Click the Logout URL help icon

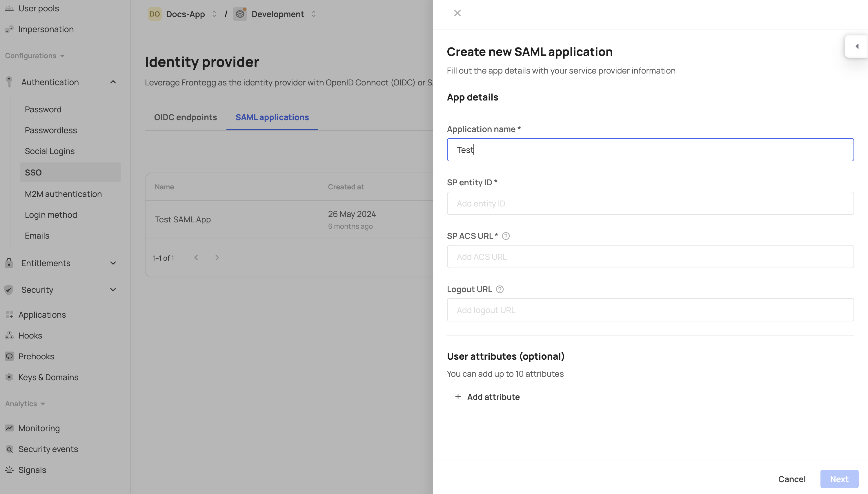tap(500, 289)
